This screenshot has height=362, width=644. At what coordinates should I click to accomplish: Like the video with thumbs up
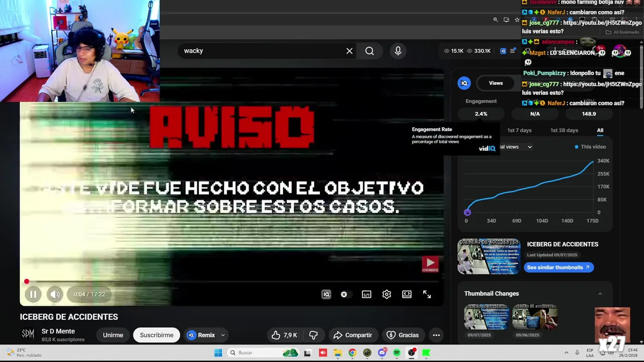pos(284,335)
